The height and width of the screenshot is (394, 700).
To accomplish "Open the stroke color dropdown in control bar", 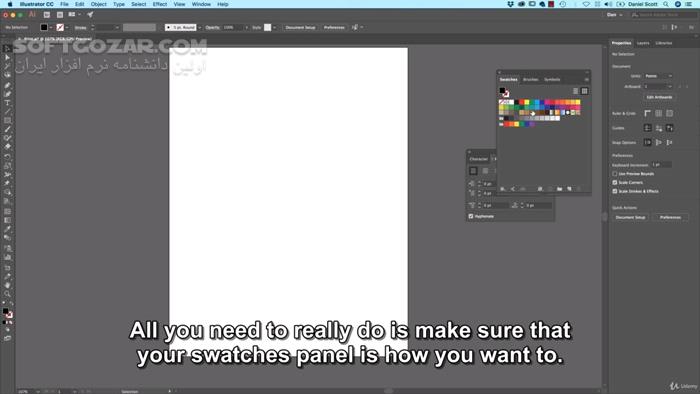I will (67, 28).
